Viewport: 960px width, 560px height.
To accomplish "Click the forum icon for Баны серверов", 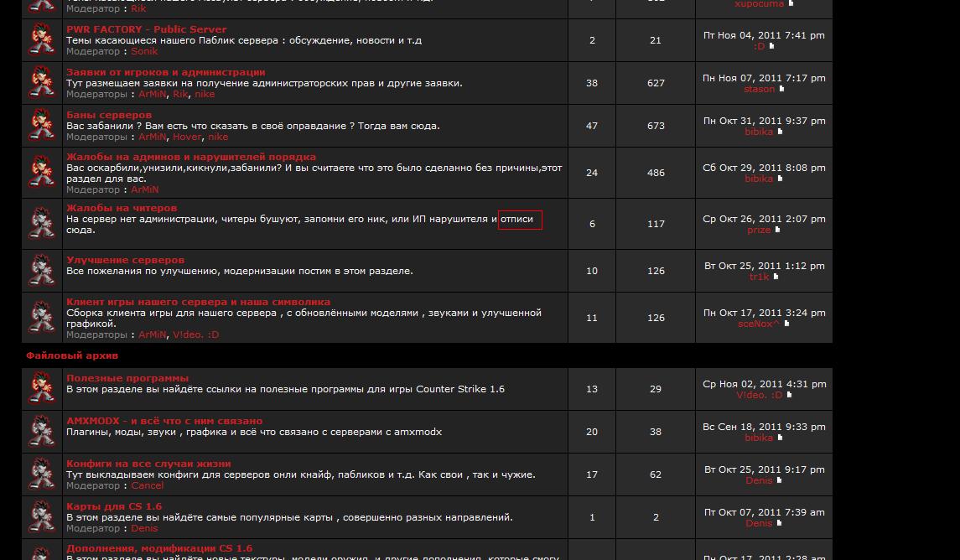I will coord(42,125).
